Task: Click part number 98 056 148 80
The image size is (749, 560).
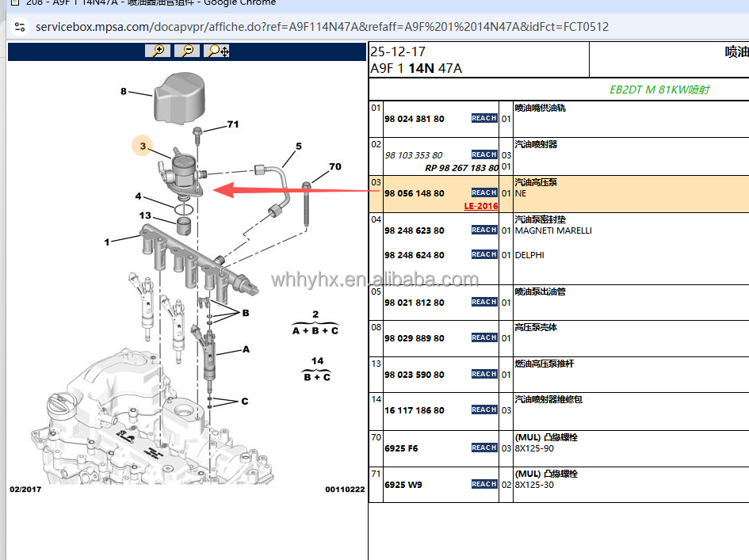Action: click(x=415, y=193)
